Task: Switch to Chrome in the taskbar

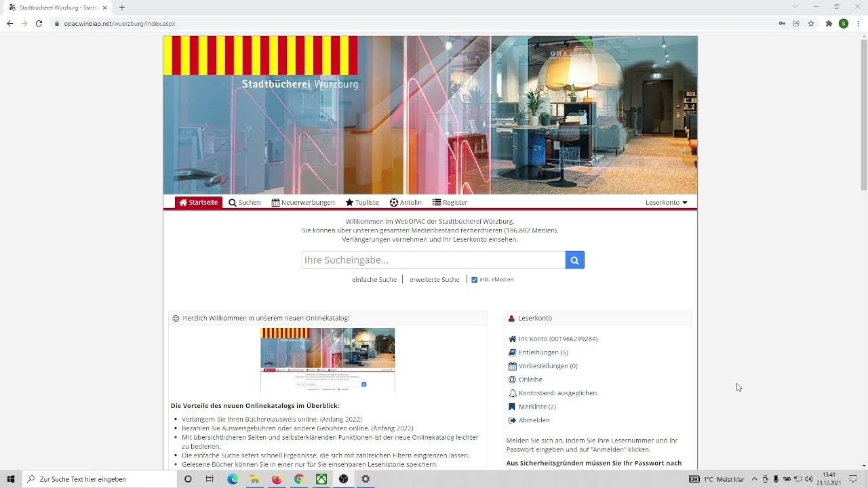Action: click(299, 479)
